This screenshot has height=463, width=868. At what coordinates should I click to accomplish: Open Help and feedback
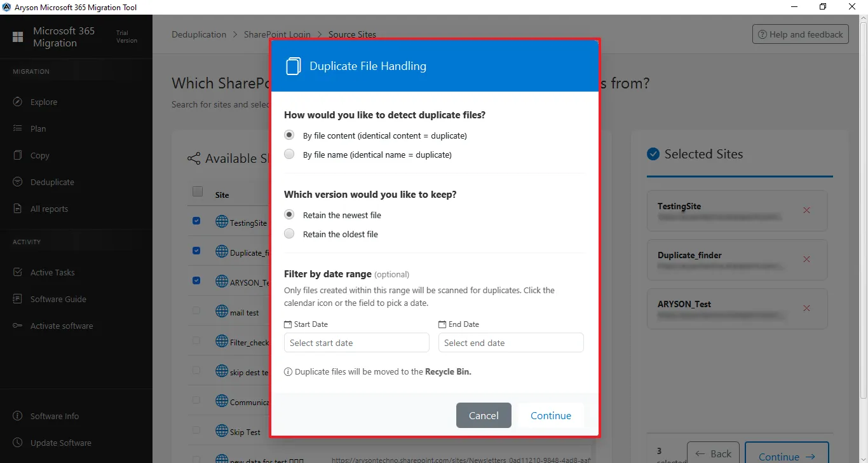[x=800, y=34]
